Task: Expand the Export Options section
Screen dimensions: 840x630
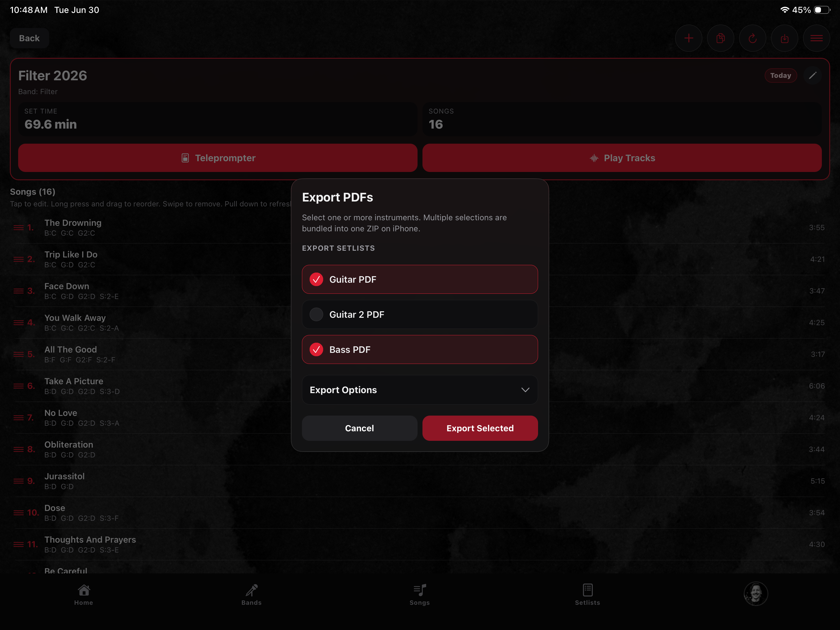Action: point(420,390)
